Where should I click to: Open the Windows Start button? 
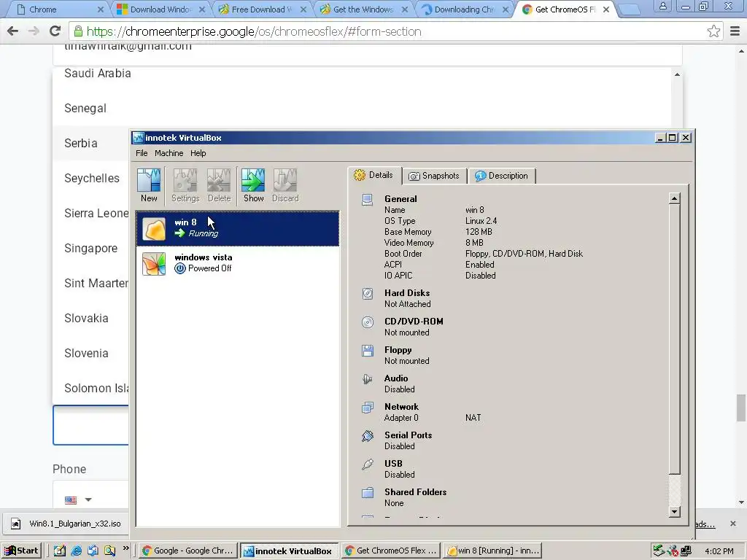[x=21, y=551]
